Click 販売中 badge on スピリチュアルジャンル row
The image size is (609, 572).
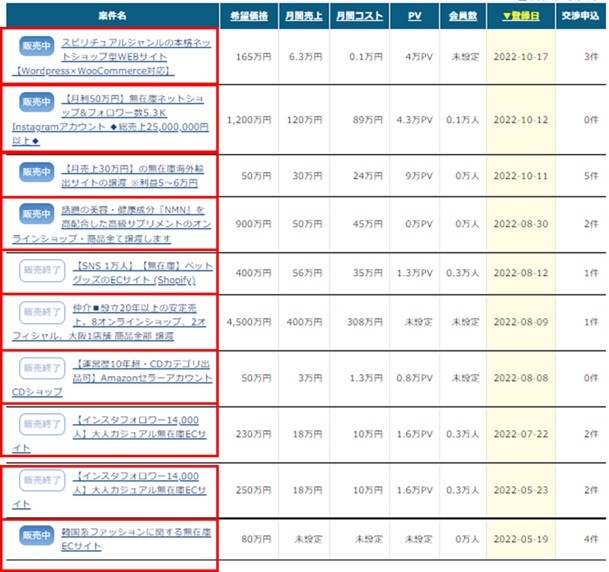pos(36,46)
